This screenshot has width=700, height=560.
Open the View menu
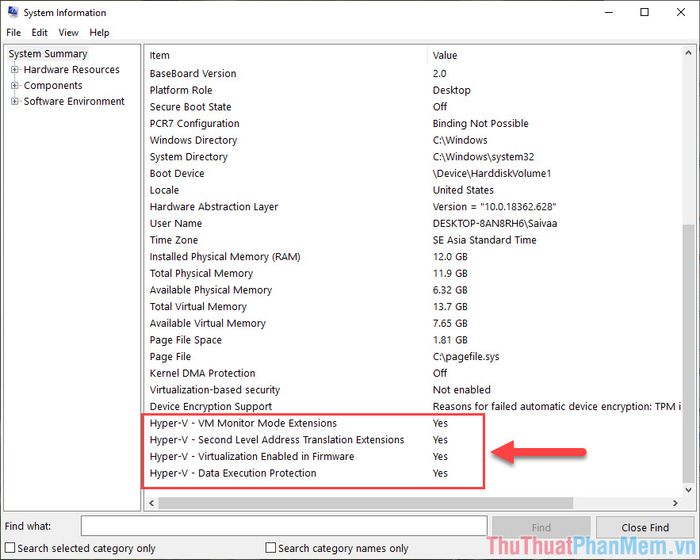click(68, 33)
